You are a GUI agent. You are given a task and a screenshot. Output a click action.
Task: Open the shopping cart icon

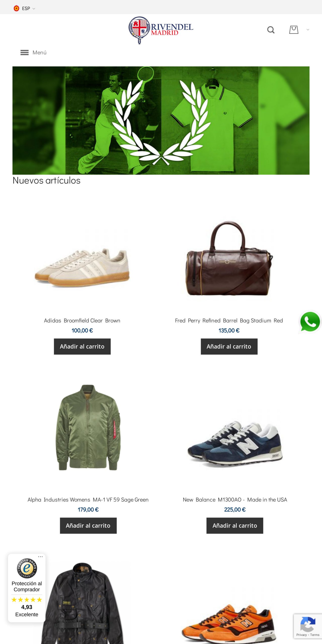[x=294, y=30]
